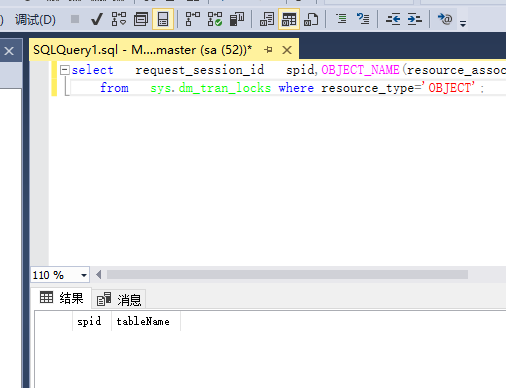This screenshot has height=388, width=506.
Task: Decrease indent of selected lines
Action: pyautogui.click(x=393, y=19)
